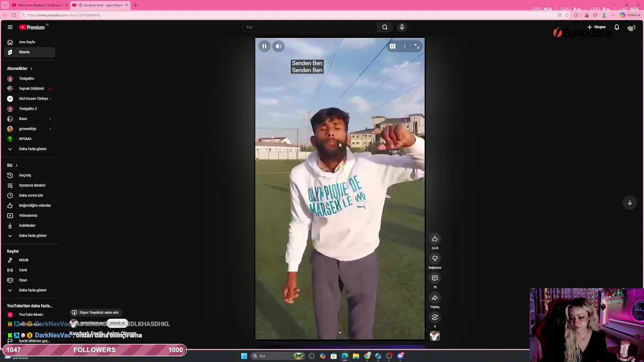Expand Keşfet with Daha fazla göster

[x=29, y=290]
